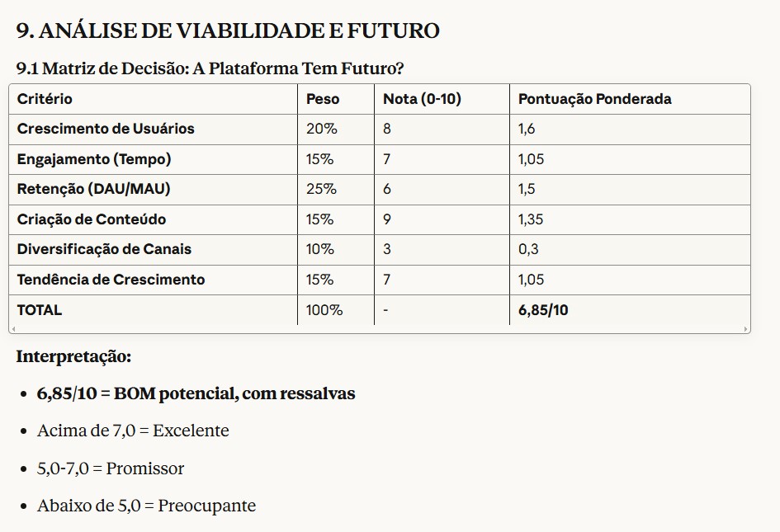Image resolution: width=780 pixels, height=532 pixels.
Task: Click the "9. ANÁLISE DE VIABILIDADE E FUTURO" heading
Action: (x=228, y=31)
